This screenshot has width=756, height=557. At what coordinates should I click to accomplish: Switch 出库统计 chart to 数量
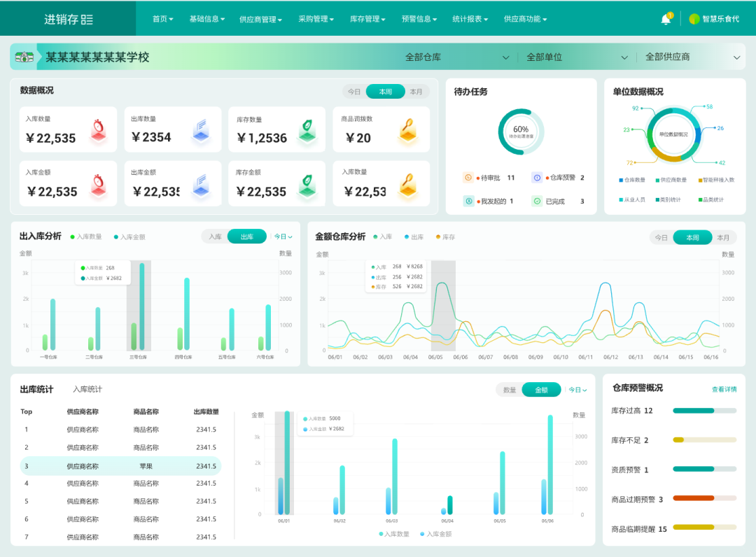[510, 390]
